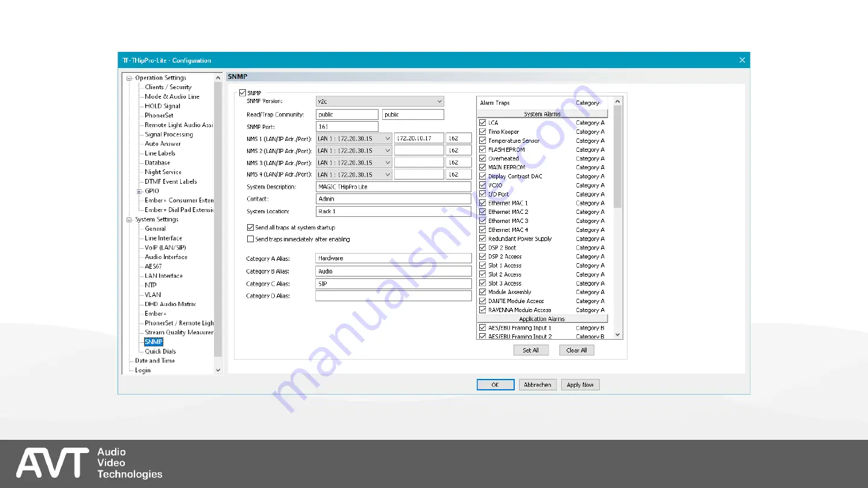Click the empty Category D Alias field
This screenshot has width=868, height=488.
[394, 296]
